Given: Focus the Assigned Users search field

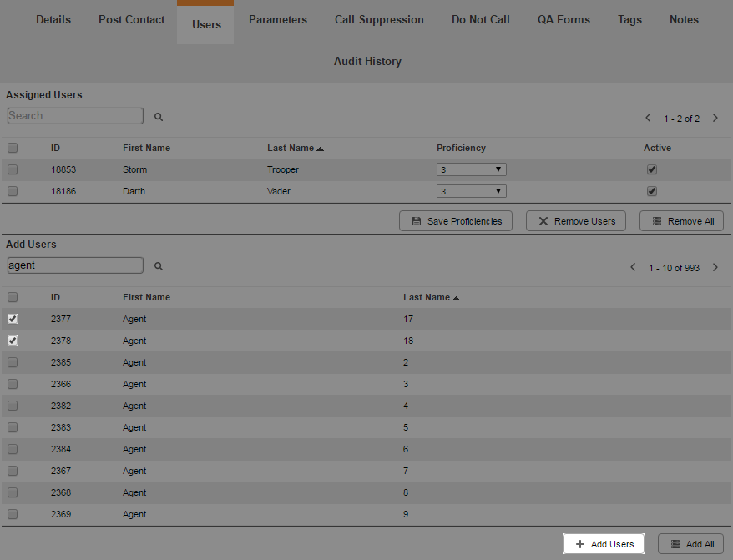Looking at the screenshot, I should [x=75, y=116].
